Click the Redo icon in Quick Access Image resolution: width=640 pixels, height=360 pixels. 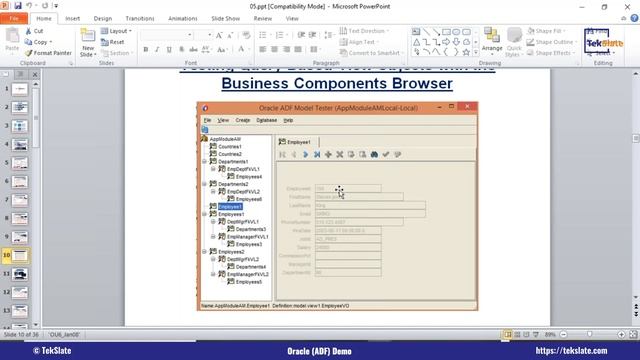(x=45, y=6)
